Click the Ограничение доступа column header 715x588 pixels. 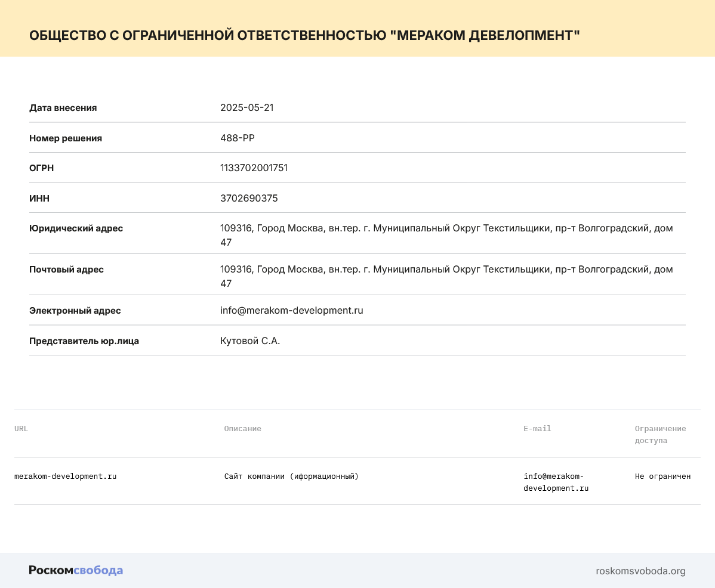pyautogui.click(x=660, y=435)
